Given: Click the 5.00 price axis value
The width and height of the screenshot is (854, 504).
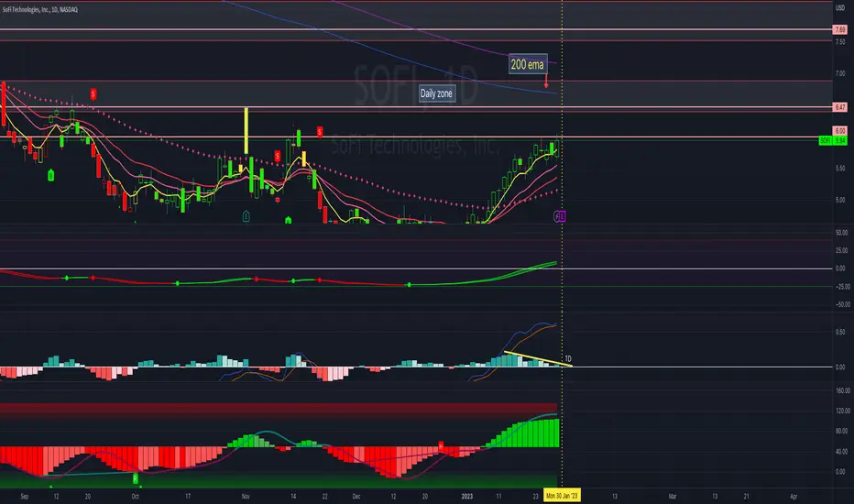Looking at the screenshot, I should [x=840, y=200].
